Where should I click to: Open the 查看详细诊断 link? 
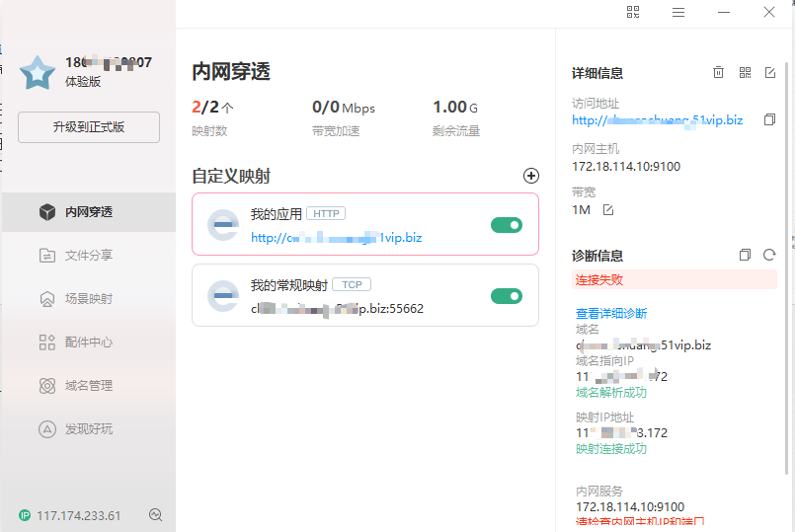point(611,314)
